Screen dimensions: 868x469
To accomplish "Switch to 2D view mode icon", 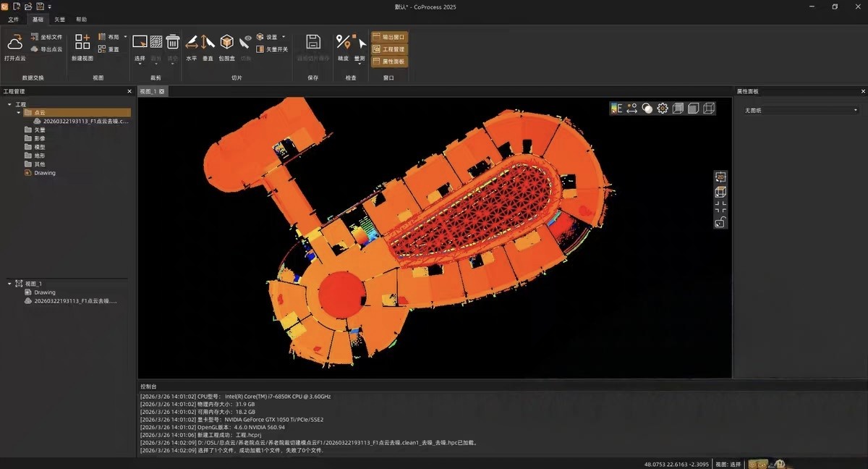I will (x=720, y=177).
